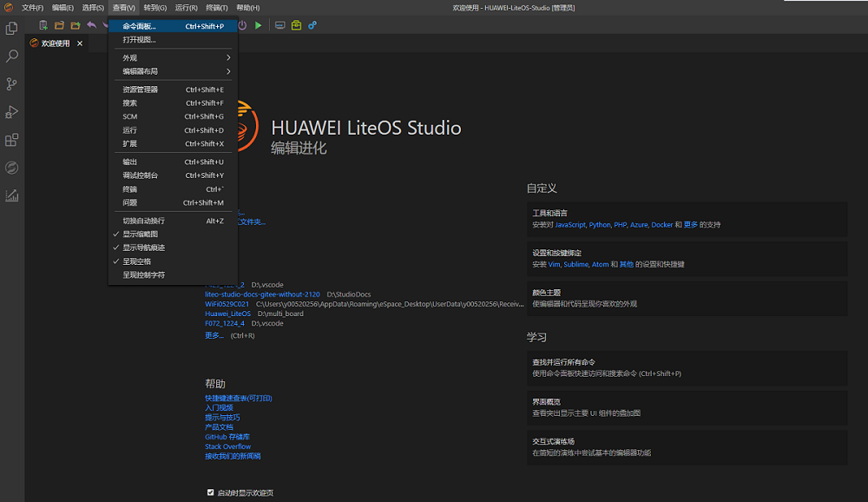Expand the 编辑器布局 submenu
This screenshot has width=868, height=502.
pyautogui.click(x=173, y=71)
